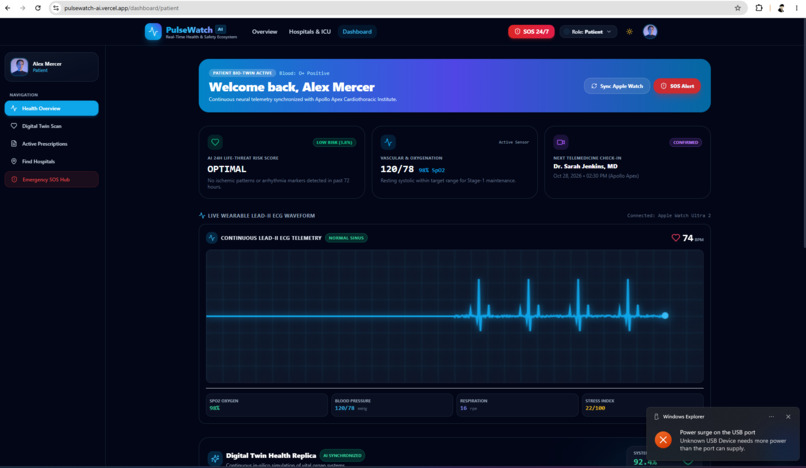Click the green heart icon in risk score card
The height and width of the screenshot is (468, 806).
[215, 142]
